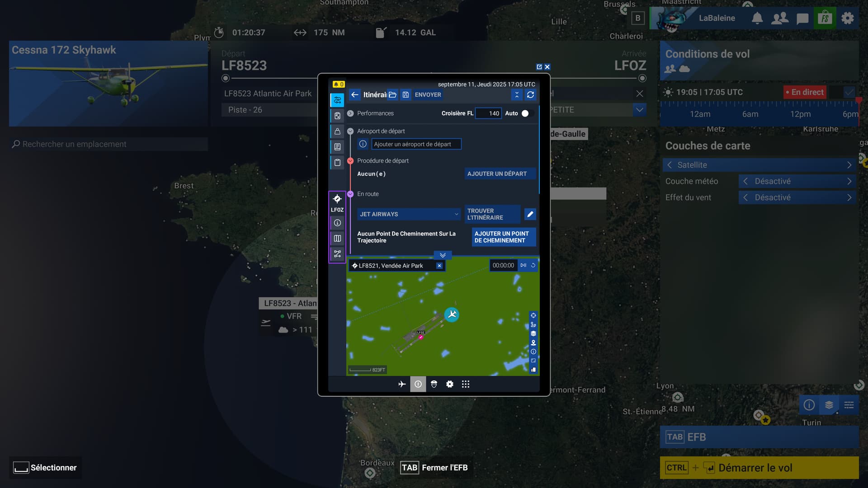Viewport: 868px width, 488px height.
Task: Click the Démarrer le vol button
Action: pos(759,468)
